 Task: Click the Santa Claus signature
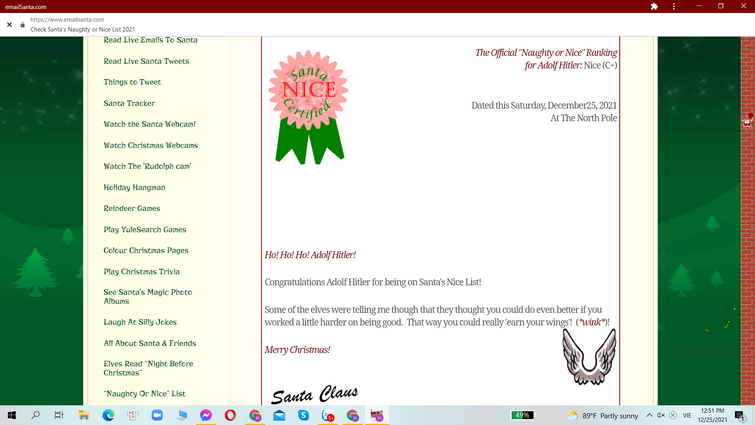[314, 394]
